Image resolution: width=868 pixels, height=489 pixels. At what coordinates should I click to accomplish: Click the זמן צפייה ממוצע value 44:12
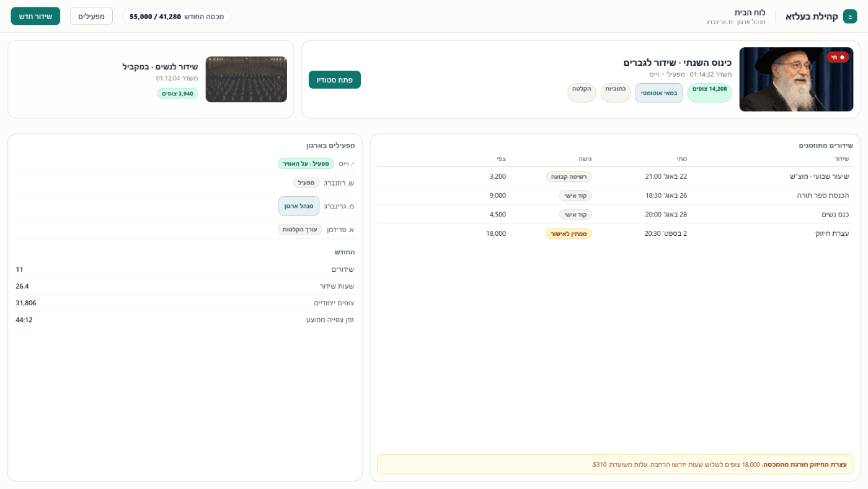coord(24,320)
